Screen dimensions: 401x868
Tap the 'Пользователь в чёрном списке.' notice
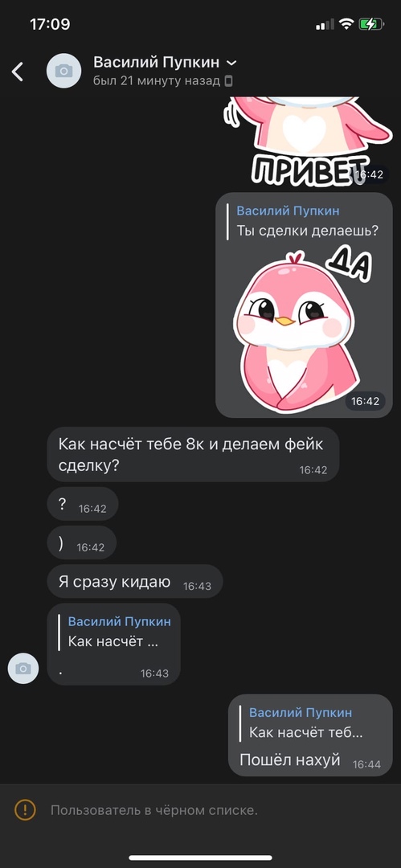154,810
